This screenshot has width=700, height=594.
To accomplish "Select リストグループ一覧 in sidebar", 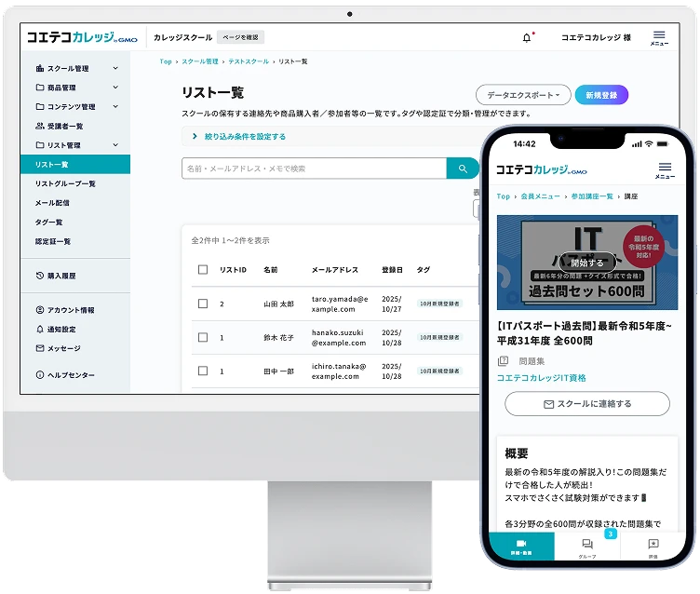I will 65,183.
